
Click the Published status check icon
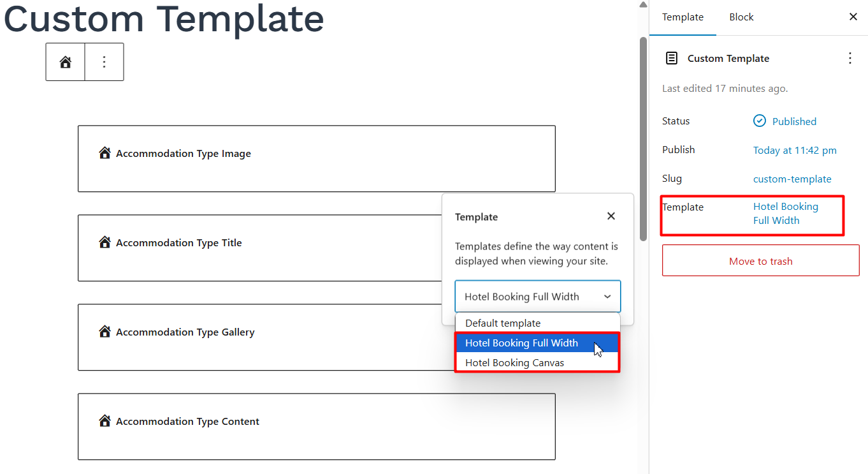click(x=759, y=121)
